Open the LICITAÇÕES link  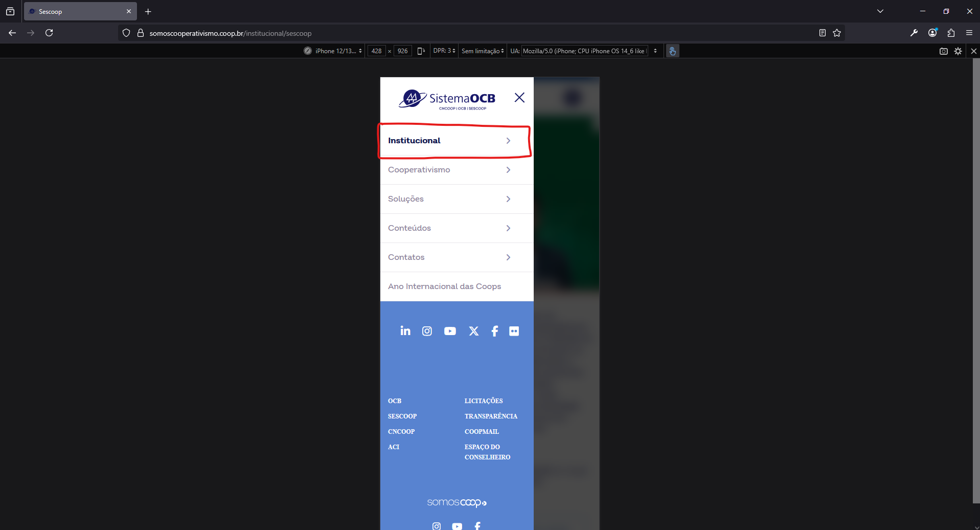[x=484, y=401]
